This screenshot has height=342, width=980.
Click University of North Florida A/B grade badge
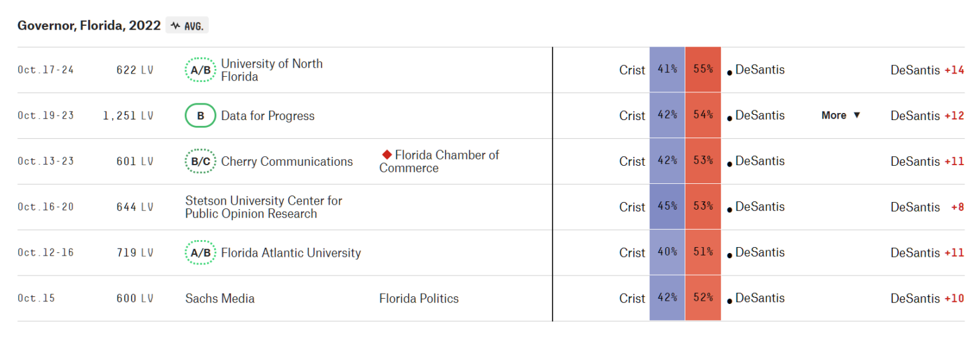pyautogui.click(x=201, y=70)
